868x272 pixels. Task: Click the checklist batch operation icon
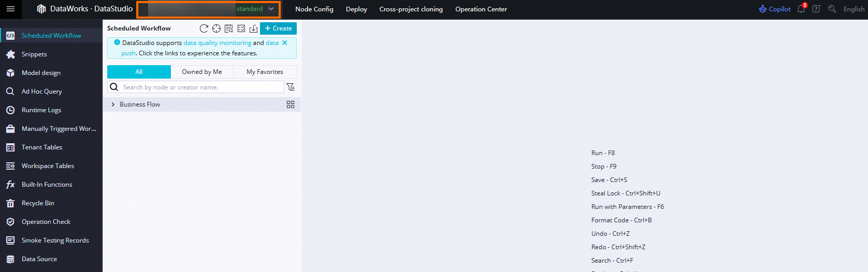click(241, 28)
